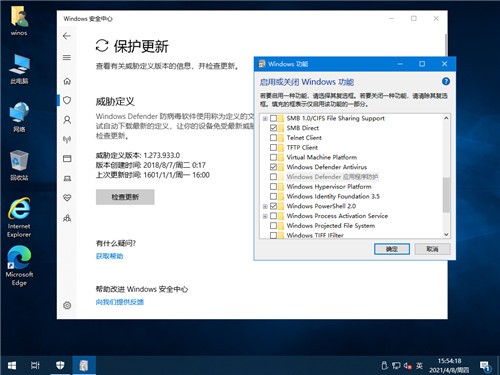Enable Windows Process Activation Service checkbox
The image size is (500, 375).
[x=273, y=216]
